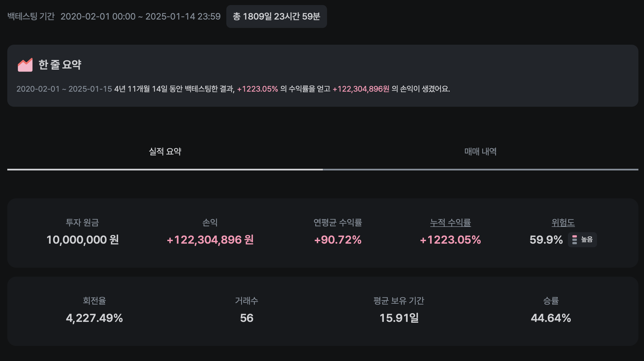Select the 실적 요약 tab
This screenshot has width=644, height=361.
coord(165,152)
